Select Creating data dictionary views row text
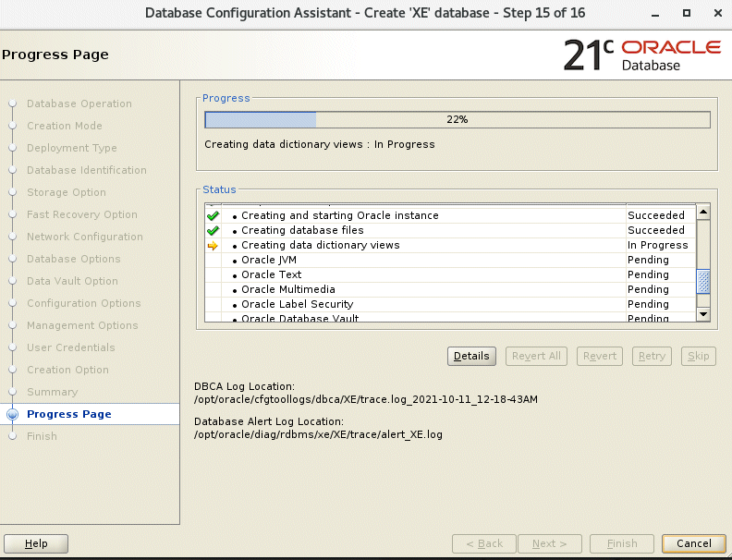Viewport: 732px width, 560px height. 320,246
